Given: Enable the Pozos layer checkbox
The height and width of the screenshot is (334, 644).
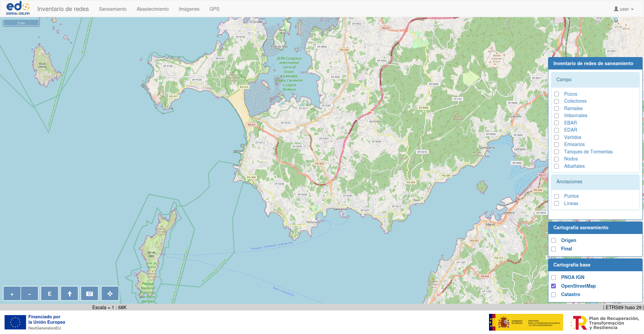Looking at the screenshot, I should point(556,94).
